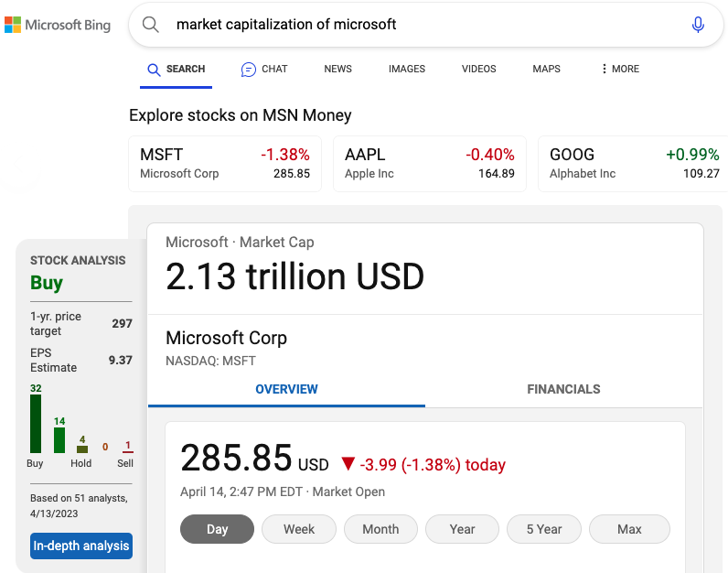Click the In-depth analysis button
Screen dimensions: 728x573
[x=81, y=546]
